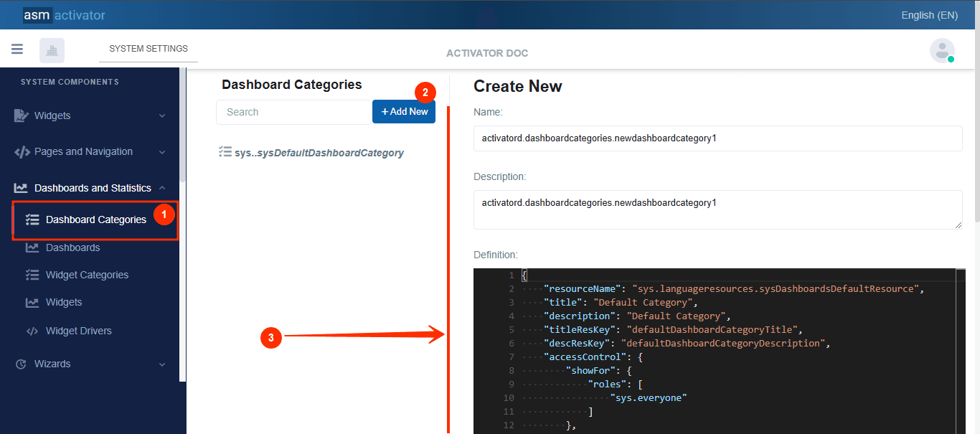The width and height of the screenshot is (980, 434).
Task: Click the sidebar vertical scrollbar
Action: click(182, 123)
